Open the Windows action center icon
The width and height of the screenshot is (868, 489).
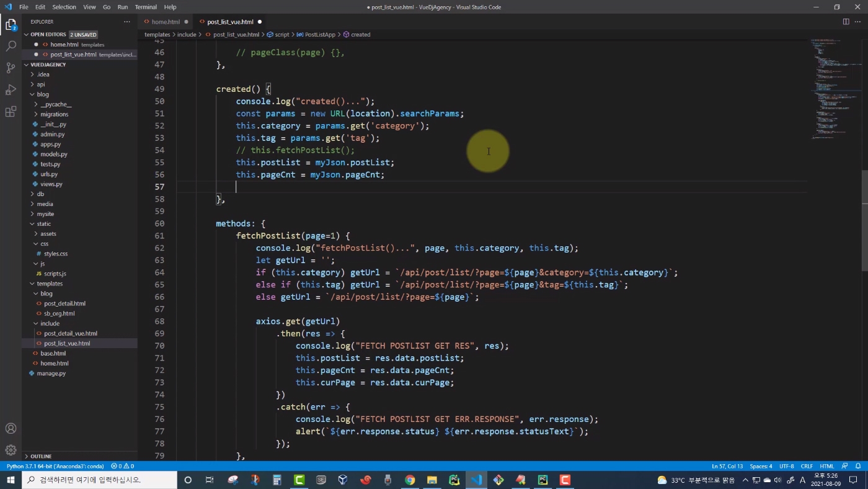click(x=853, y=480)
